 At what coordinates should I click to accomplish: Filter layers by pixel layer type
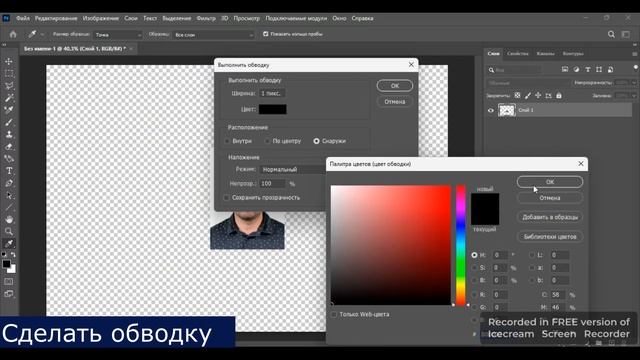tap(565, 70)
